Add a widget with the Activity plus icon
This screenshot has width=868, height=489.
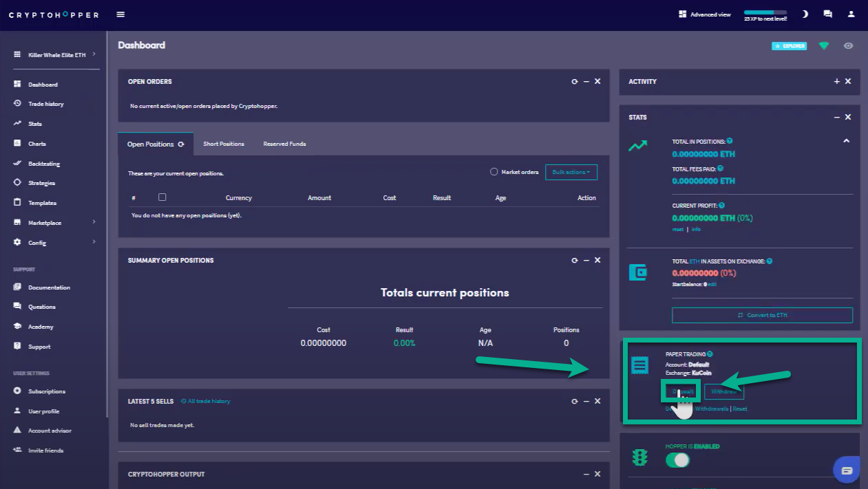point(836,81)
